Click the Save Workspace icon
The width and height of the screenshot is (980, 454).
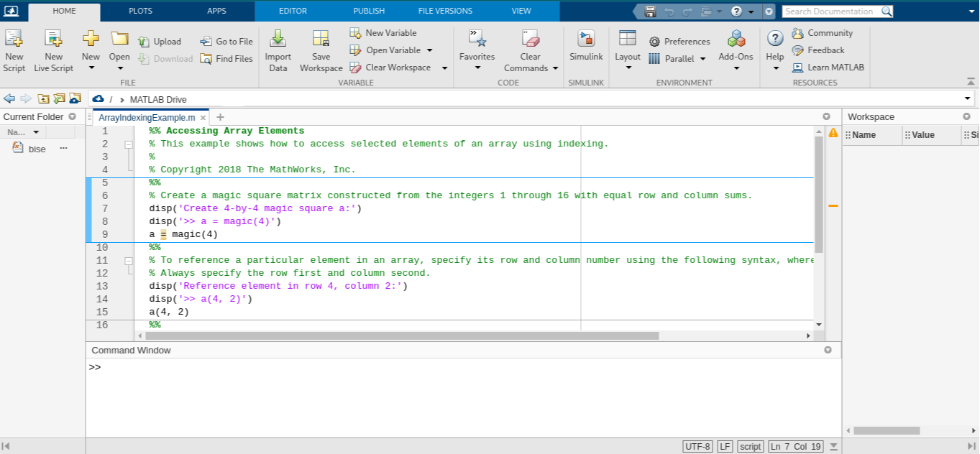321,50
